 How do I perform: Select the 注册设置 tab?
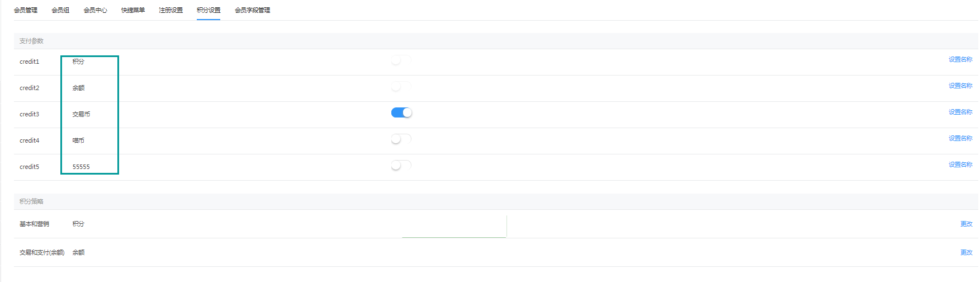click(171, 10)
